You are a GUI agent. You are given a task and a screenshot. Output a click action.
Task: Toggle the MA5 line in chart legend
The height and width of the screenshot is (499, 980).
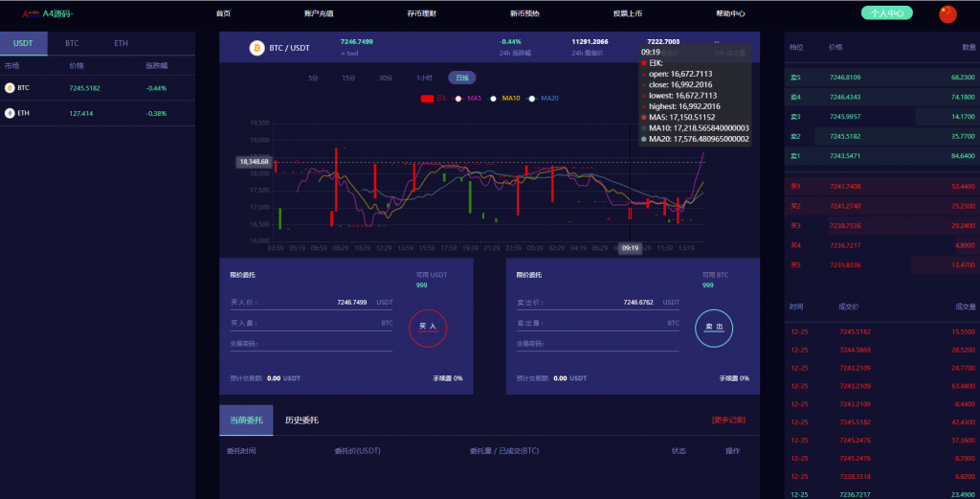click(468, 98)
